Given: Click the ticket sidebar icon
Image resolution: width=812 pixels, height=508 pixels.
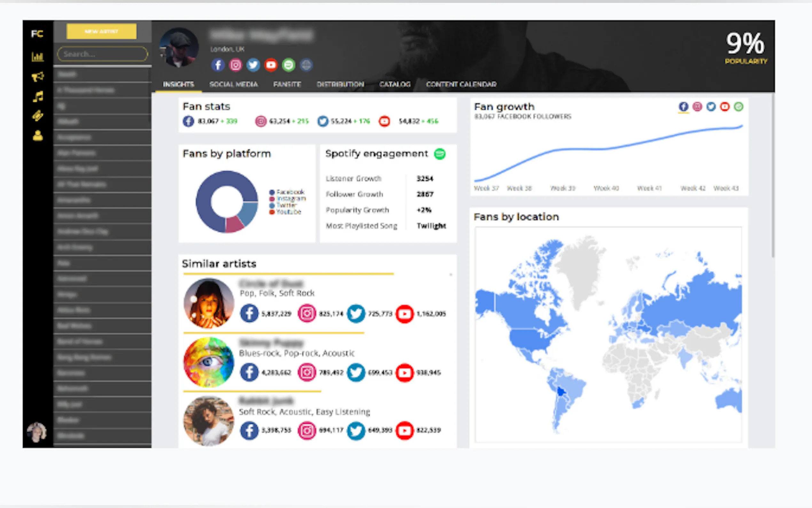Looking at the screenshot, I should coord(38,116).
